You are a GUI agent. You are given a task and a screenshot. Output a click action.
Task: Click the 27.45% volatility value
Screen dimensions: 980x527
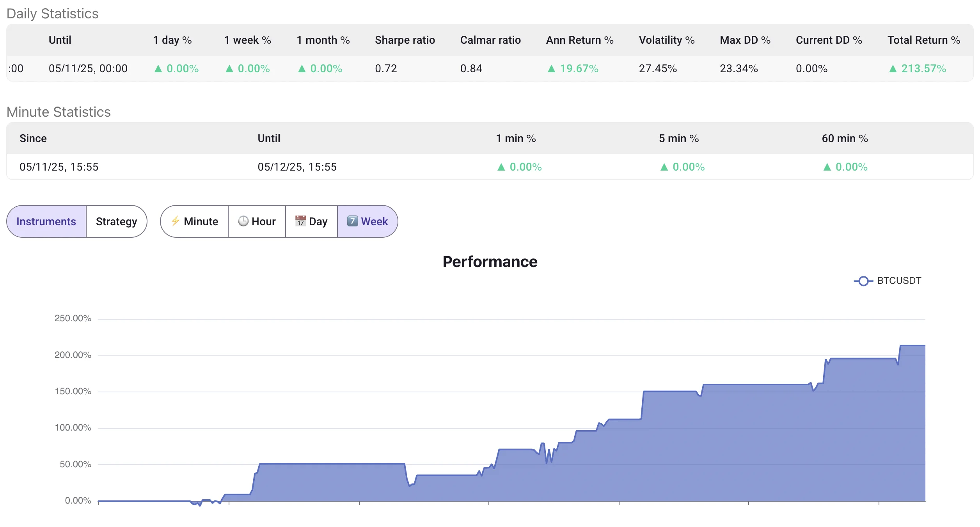click(658, 68)
